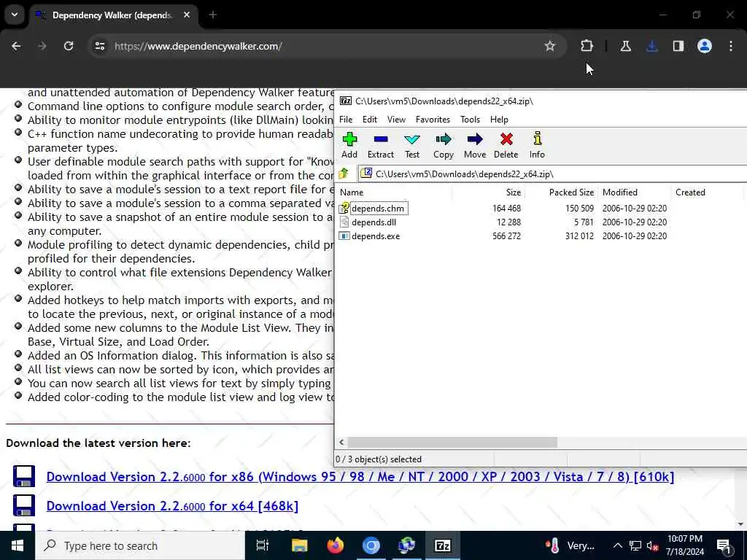Select the Dependency Walker browser tab

(x=112, y=15)
